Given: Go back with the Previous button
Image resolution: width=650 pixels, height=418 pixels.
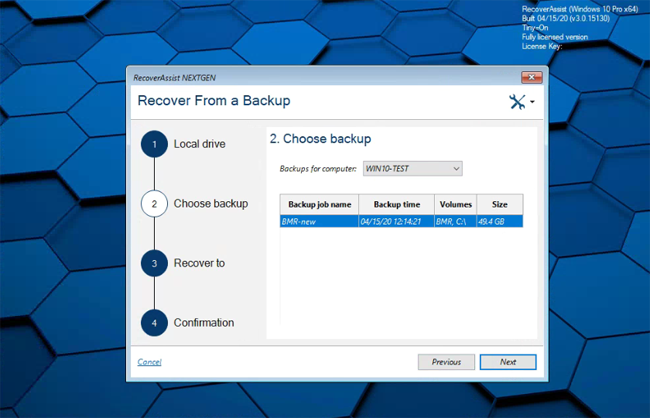Looking at the screenshot, I should click(x=446, y=362).
